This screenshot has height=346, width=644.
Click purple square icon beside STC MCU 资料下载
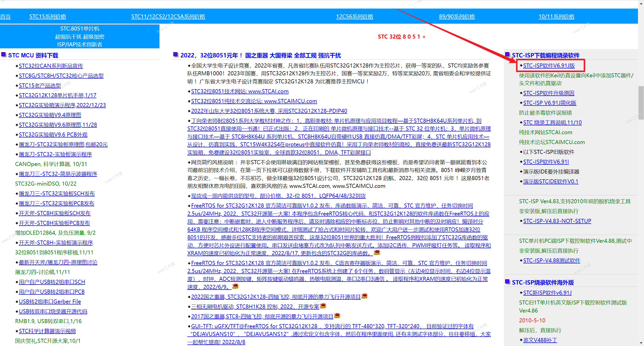coord(4,55)
